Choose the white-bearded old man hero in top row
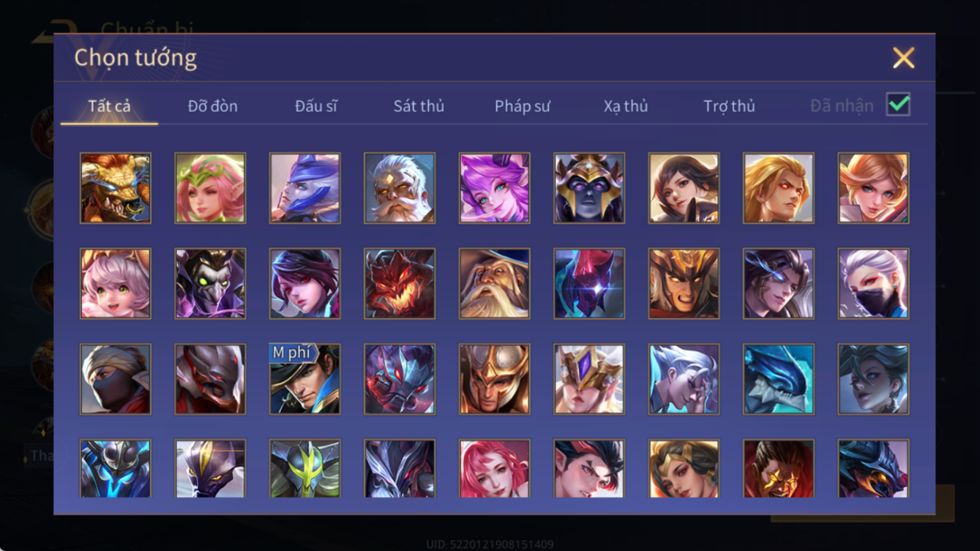980x551 pixels. [x=400, y=188]
